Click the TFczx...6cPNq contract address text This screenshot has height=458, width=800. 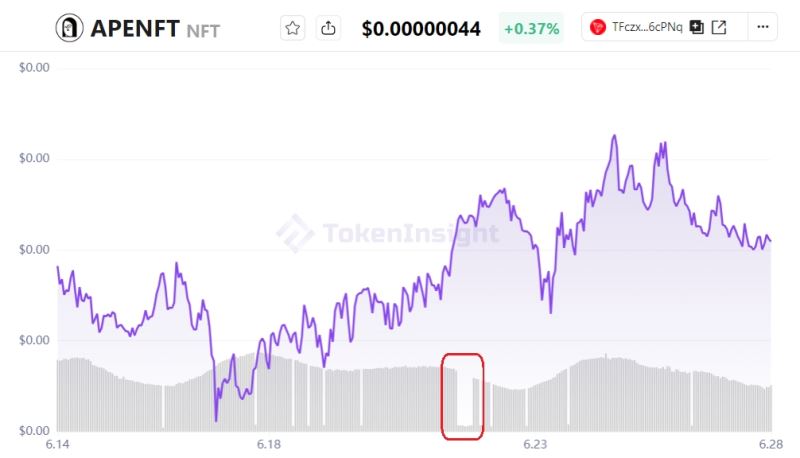pos(647,27)
